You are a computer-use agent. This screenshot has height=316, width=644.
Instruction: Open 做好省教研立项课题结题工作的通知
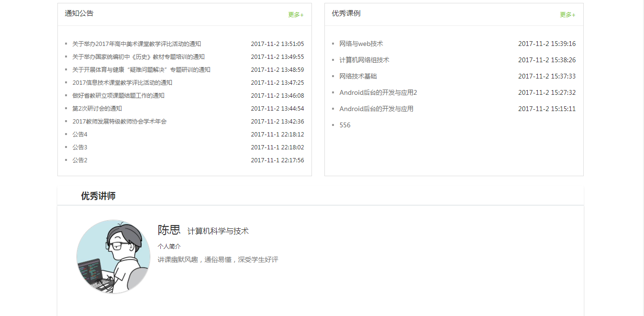tap(118, 96)
